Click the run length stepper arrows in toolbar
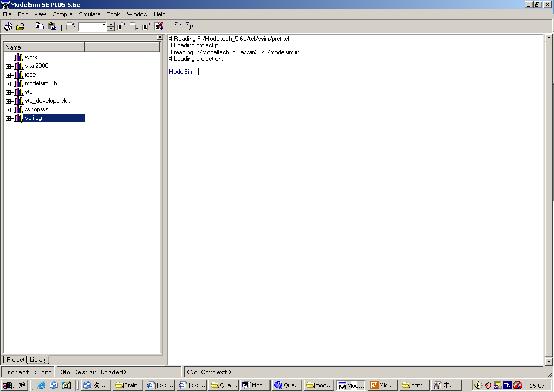 (111, 27)
